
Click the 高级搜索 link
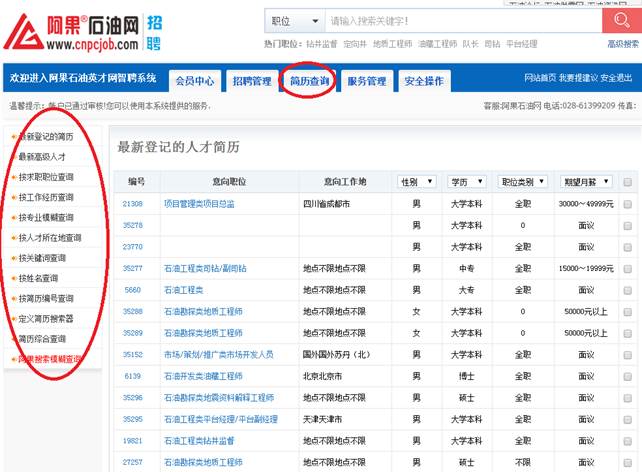620,44
